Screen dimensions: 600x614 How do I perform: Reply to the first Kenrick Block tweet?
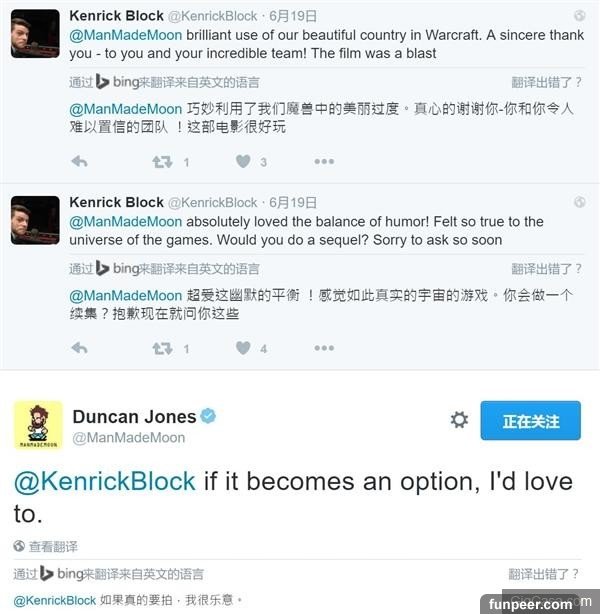(80, 162)
